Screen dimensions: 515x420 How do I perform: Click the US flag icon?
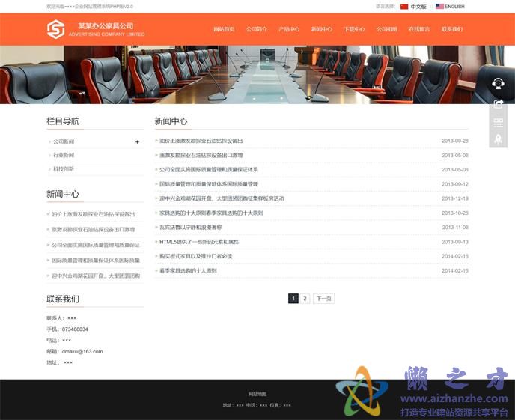click(439, 6)
